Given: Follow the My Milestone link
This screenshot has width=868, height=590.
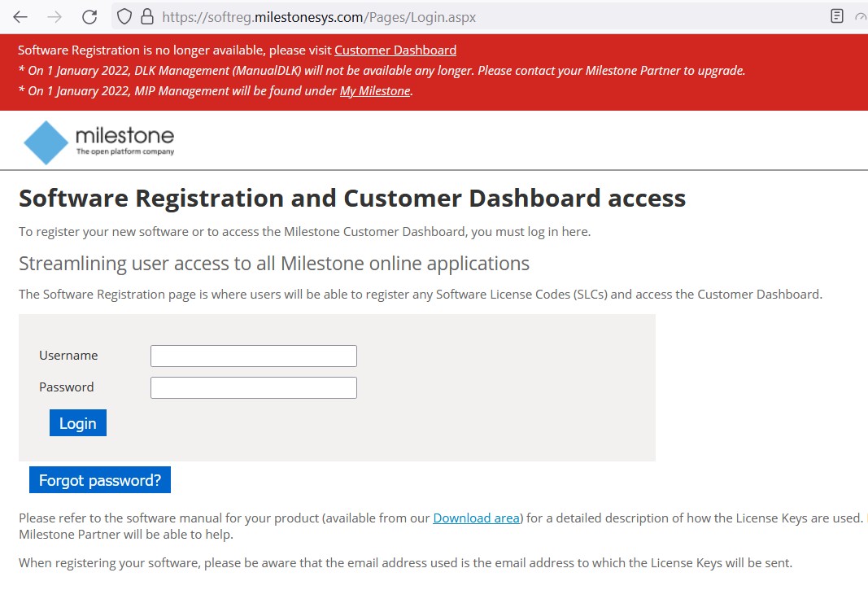Looking at the screenshot, I should [374, 90].
